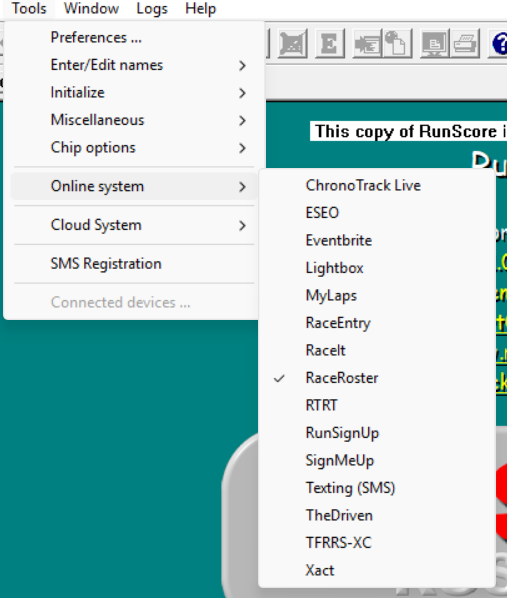The height and width of the screenshot is (598, 507).
Task: Open the Window menu
Action: [x=91, y=8]
